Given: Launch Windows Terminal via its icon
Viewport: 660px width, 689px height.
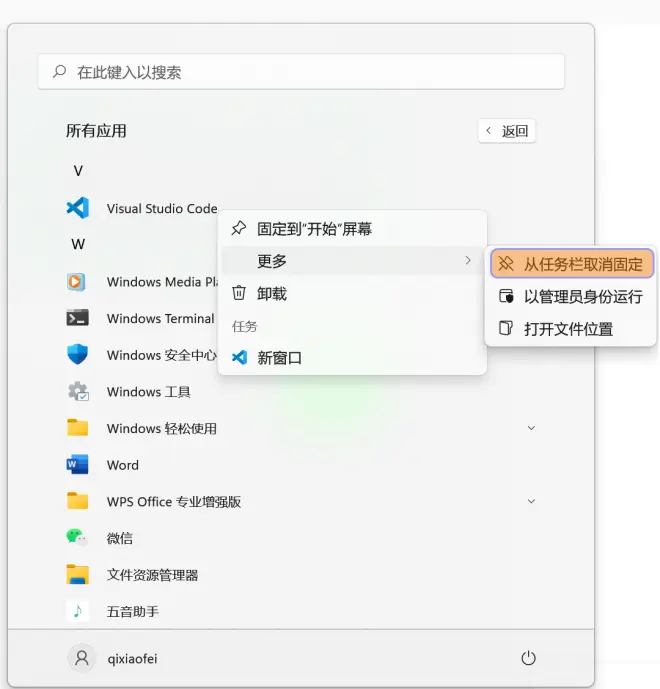Looking at the screenshot, I should pos(77,318).
